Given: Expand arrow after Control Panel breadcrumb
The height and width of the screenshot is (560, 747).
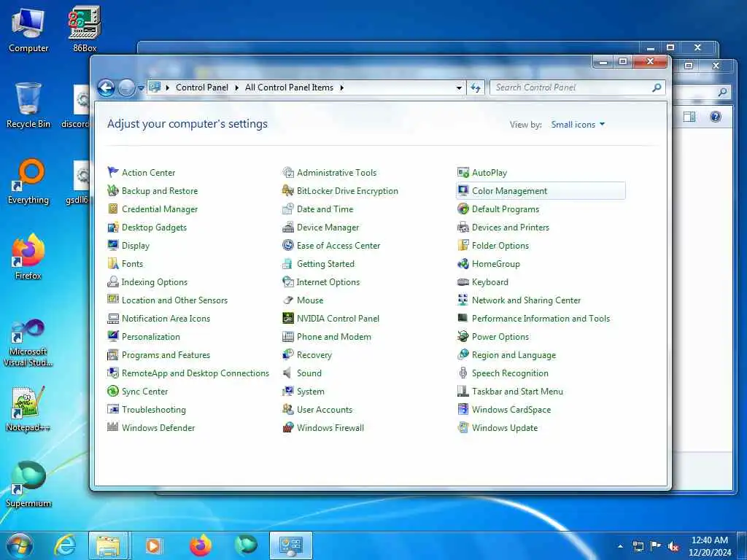Looking at the screenshot, I should pos(236,87).
